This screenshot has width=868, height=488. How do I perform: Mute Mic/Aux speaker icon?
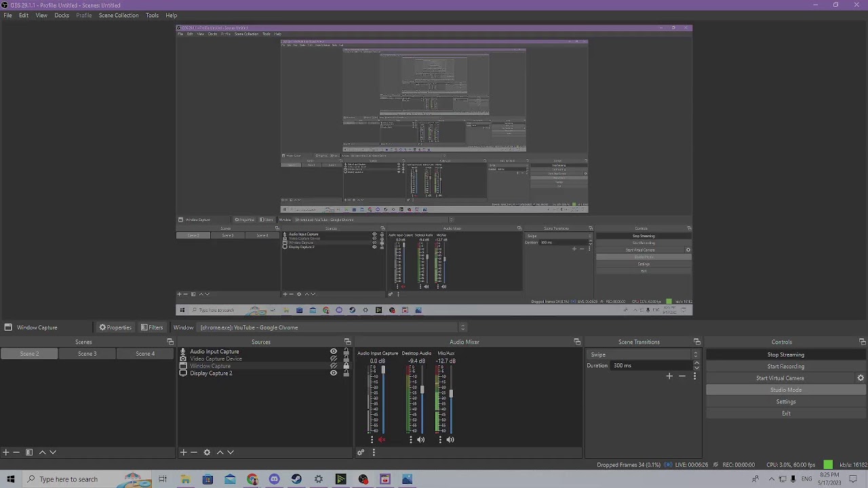450,439
